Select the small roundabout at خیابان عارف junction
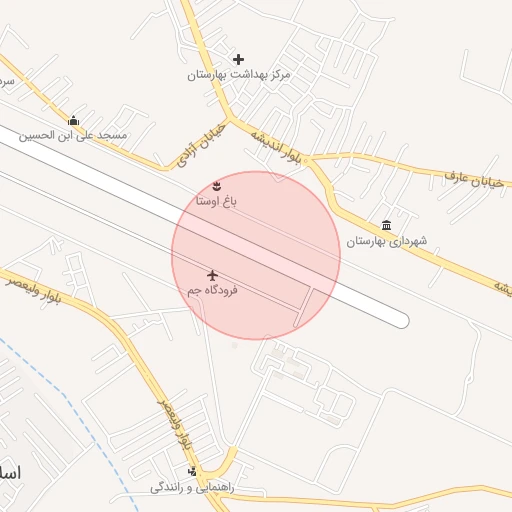512x512 pixels. click(x=306, y=161)
